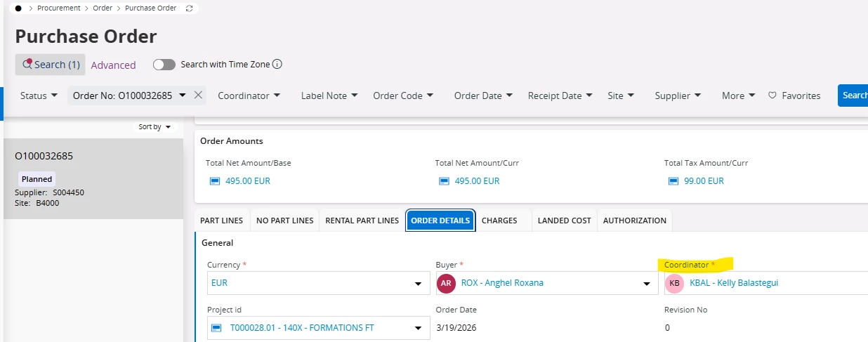Screen dimensions: 868x342
Task: Click the card icon beside Total Net Amount/Base
Action: pyautogui.click(x=215, y=181)
